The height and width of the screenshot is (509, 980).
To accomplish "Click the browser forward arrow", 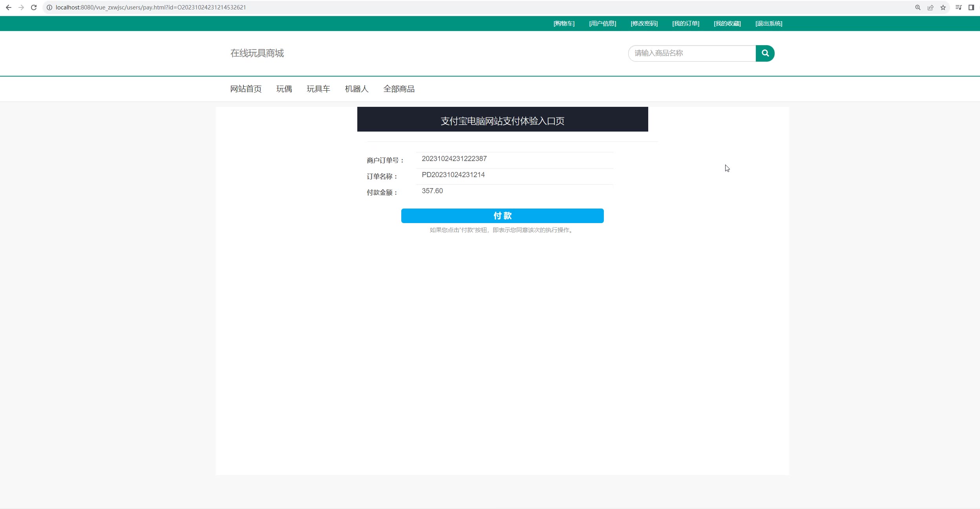I will tap(21, 7).
